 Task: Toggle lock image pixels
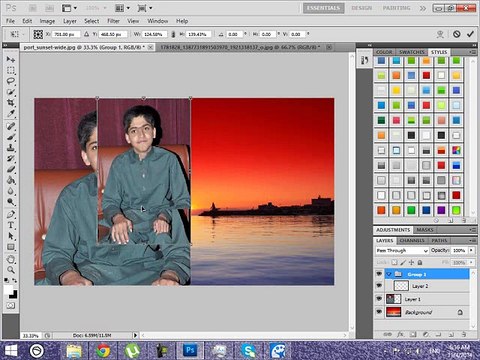[403, 262]
